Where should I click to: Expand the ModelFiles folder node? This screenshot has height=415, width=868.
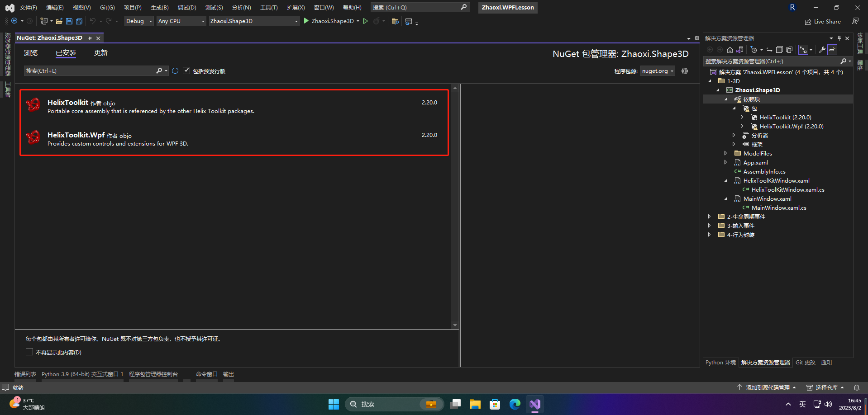pyautogui.click(x=726, y=153)
